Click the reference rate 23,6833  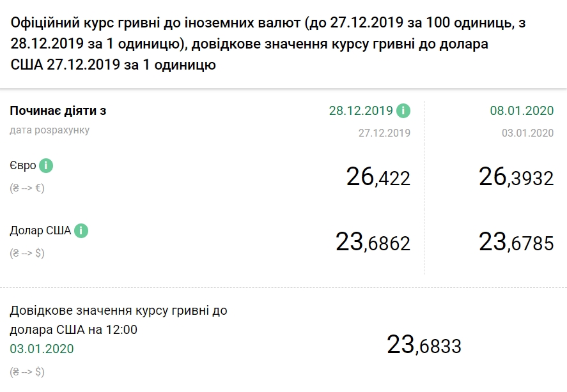pos(424,345)
